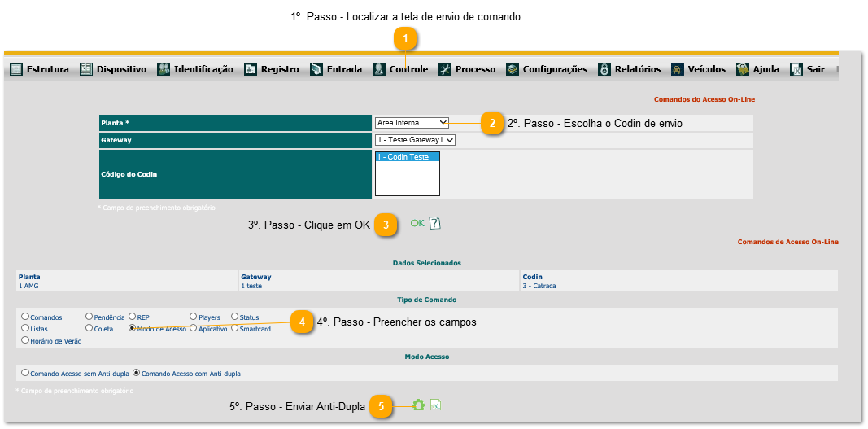The width and height of the screenshot is (868, 429).
Task: Click the help document icon next to OK
Action: (x=435, y=223)
